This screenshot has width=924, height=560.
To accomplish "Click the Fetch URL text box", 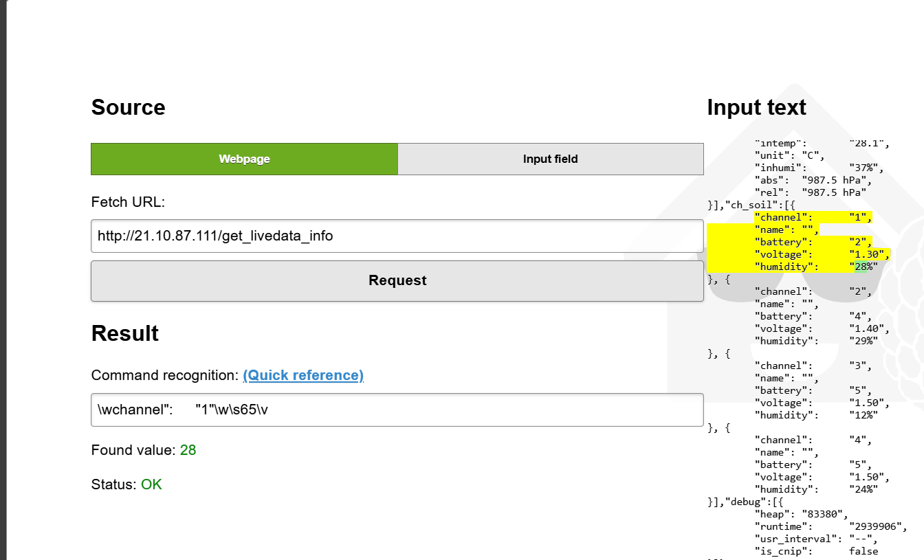I will [x=397, y=236].
